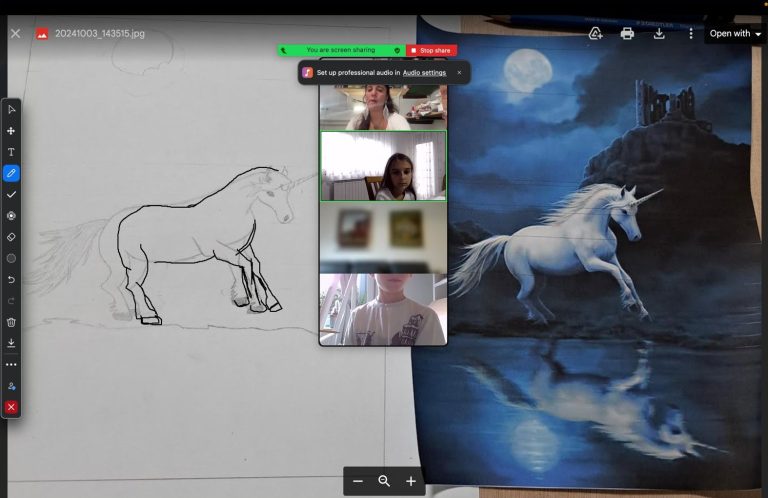Select the Eraser annotation tool

11,237
